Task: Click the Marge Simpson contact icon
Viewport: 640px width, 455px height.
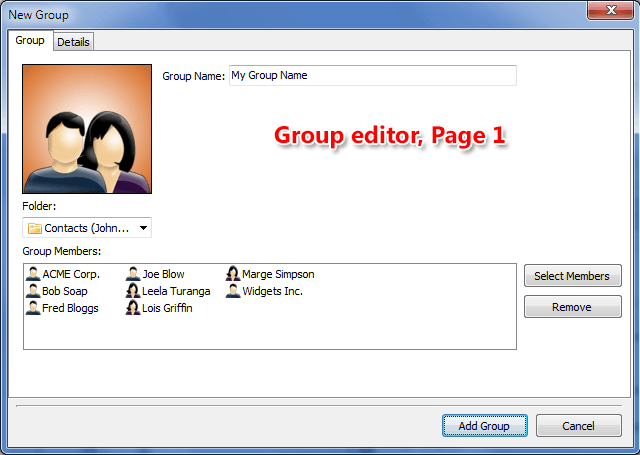Action: (x=233, y=274)
